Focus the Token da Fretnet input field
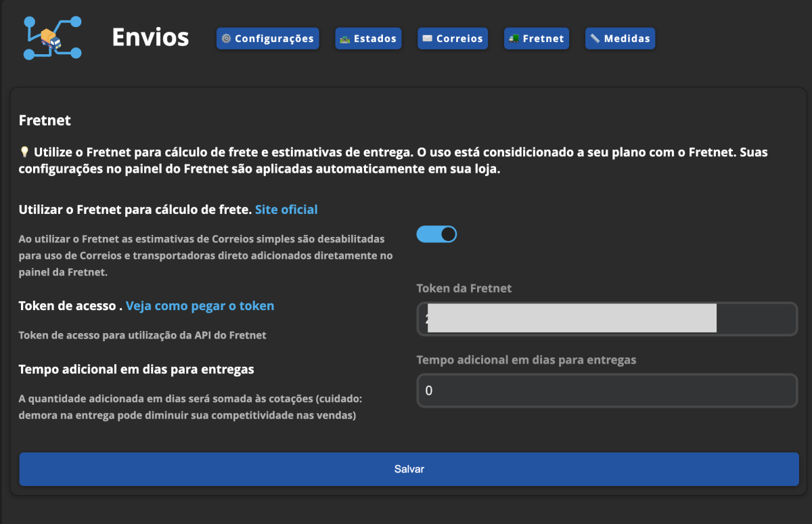 607,319
